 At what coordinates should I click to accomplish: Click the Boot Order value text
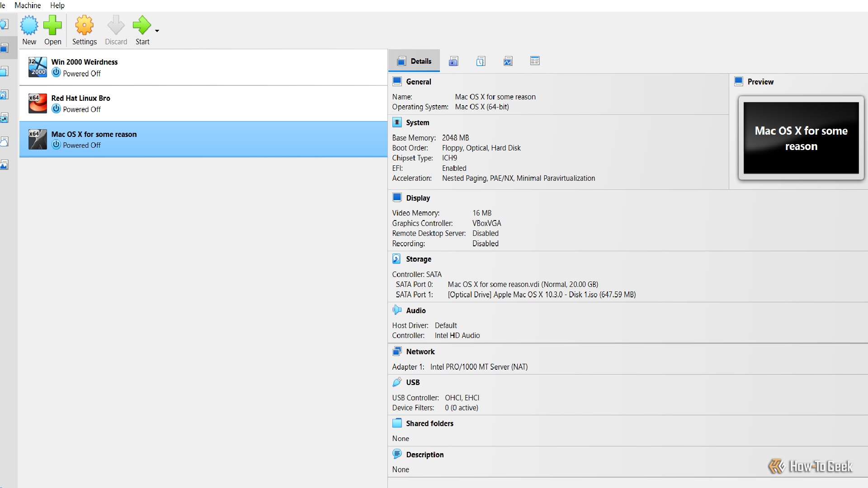click(481, 148)
